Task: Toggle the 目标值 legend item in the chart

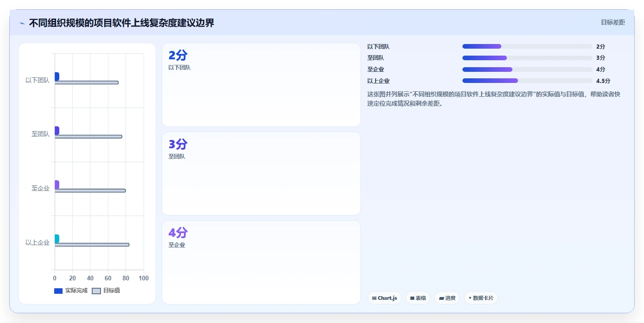Action: (106, 291)
